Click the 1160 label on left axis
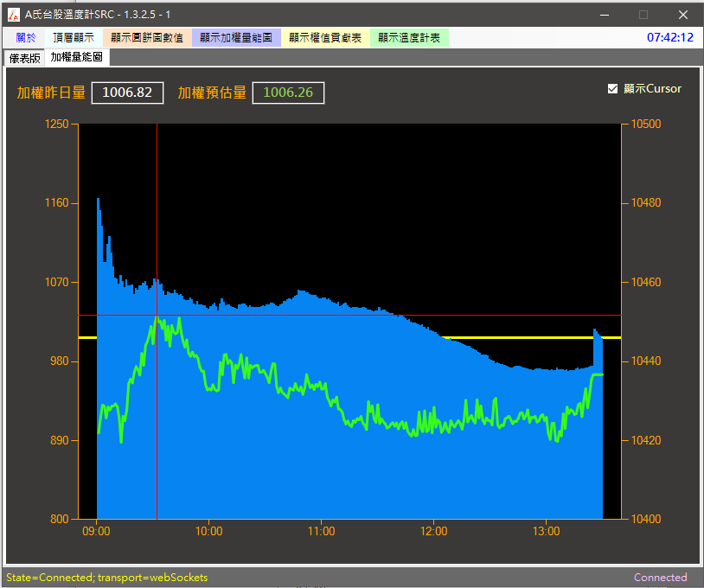This screenshot has width=704, height=588. [56, 203]
